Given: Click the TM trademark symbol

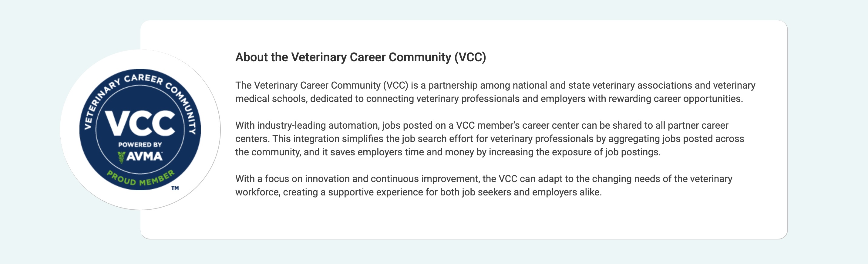Looking at the screenshot, I should (x=175, y=188).
